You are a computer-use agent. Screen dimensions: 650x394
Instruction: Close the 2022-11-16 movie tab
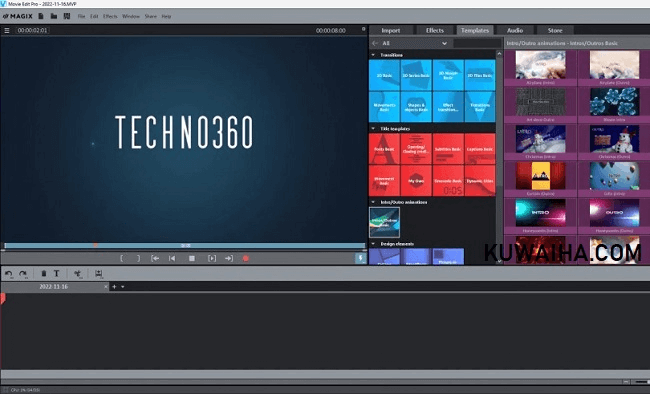(106, 287)
